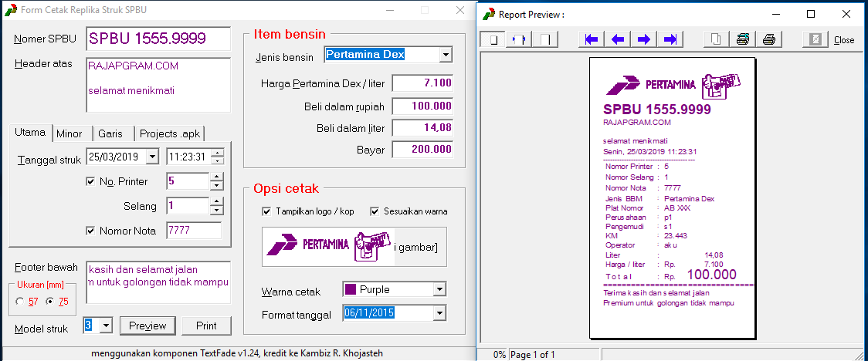Switch to the Utama tab
The image size is (868, 361).
pyautogui.click(x=30, y=133)
